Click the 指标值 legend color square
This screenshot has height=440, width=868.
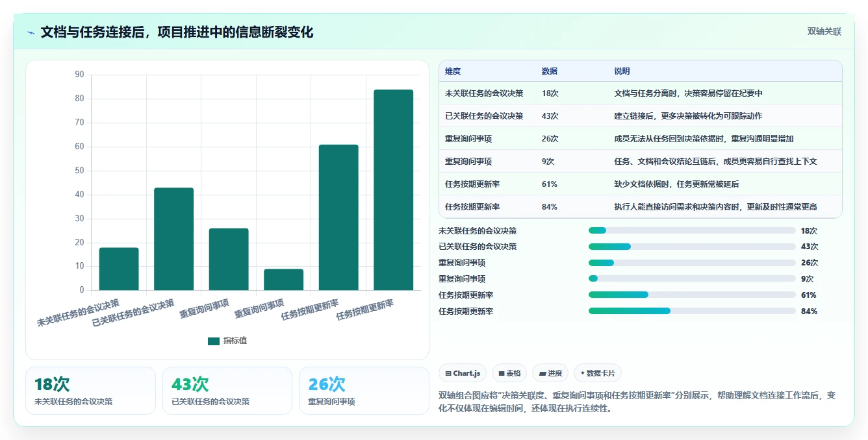click(x=214, y=341)
